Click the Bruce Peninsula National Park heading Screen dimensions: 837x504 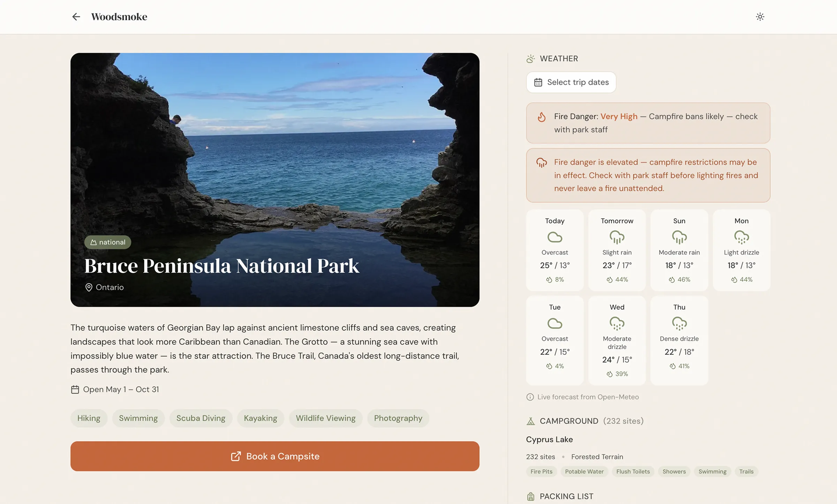pos(221,266)
